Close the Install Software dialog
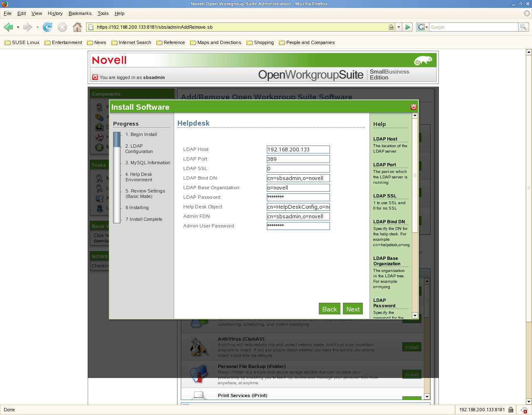The width and height of the screenshot is (532, 415). coord(414,107)
